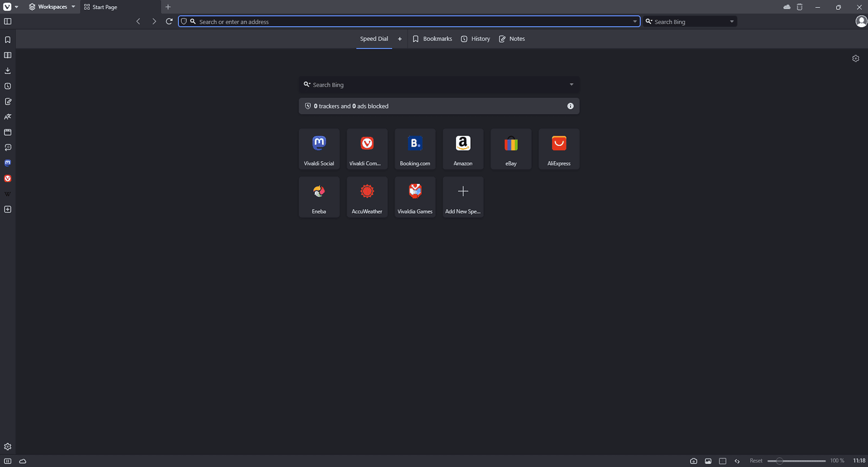Open the Translate panel in the sidebar

coord(8,117)
